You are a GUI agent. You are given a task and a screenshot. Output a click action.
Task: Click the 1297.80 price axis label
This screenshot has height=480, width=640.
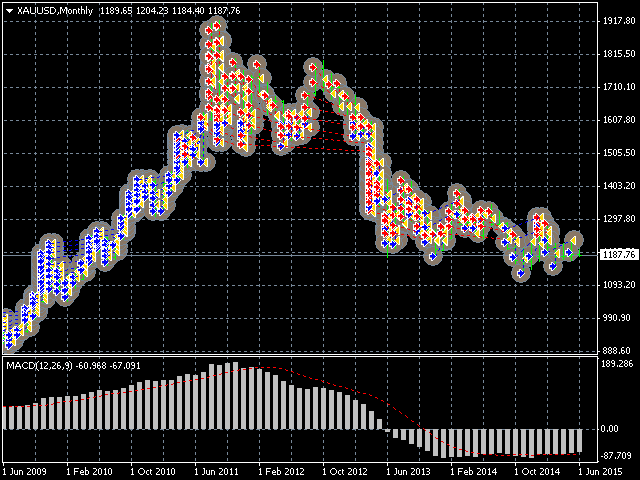pos(619,219)
